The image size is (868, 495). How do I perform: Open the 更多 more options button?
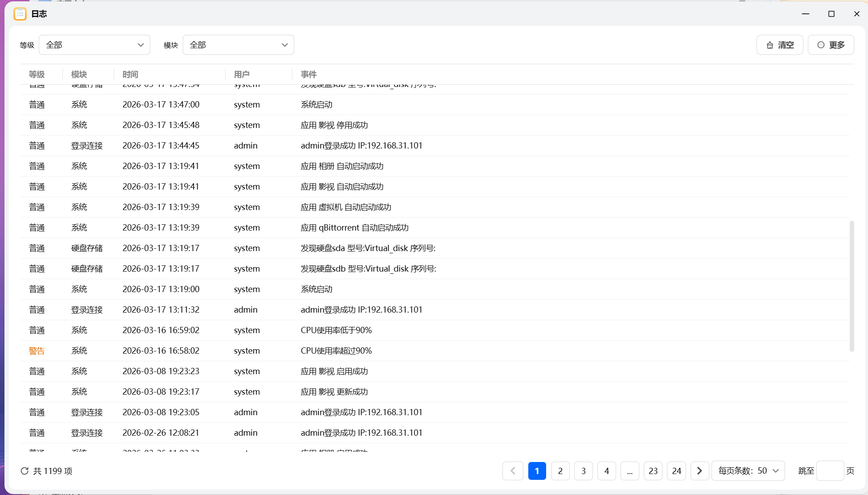[x=831, y=45]
